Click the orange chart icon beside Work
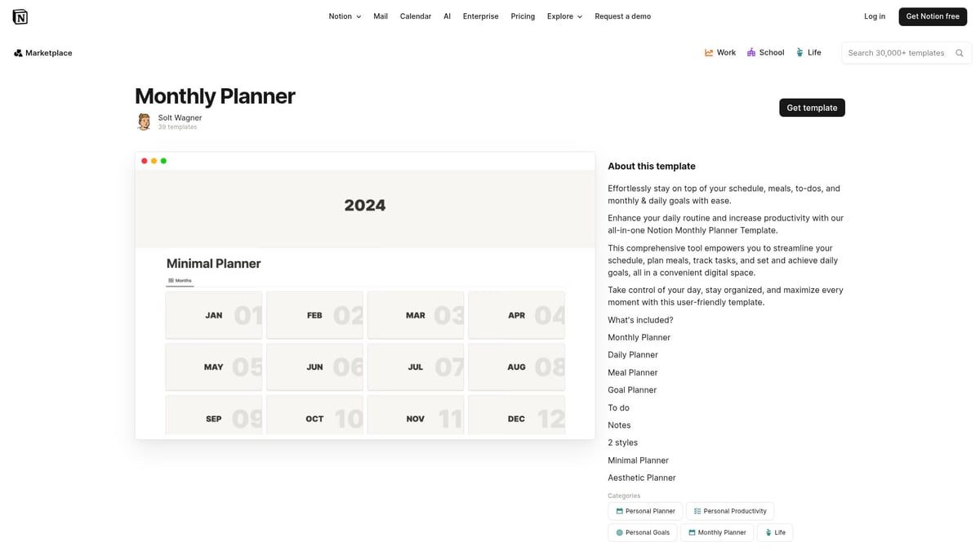This screenshot has height=551, width=980. (x=709, y=52)
